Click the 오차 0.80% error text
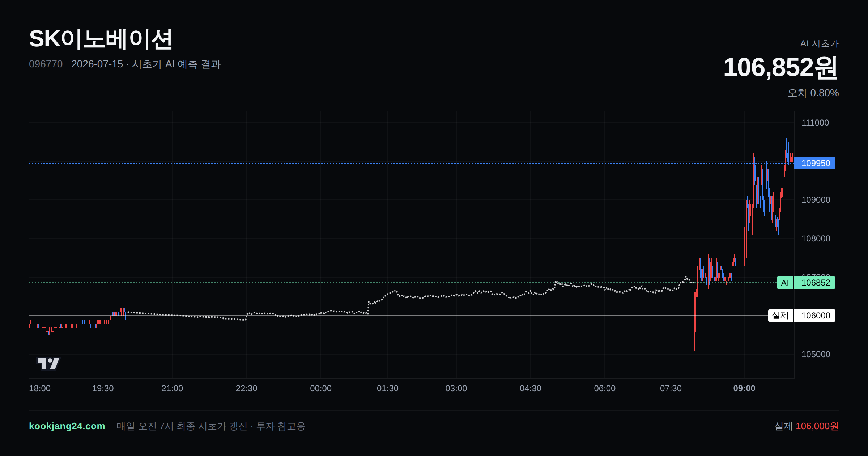The width and height of the screenshot is (868, 456). point(813,93)
